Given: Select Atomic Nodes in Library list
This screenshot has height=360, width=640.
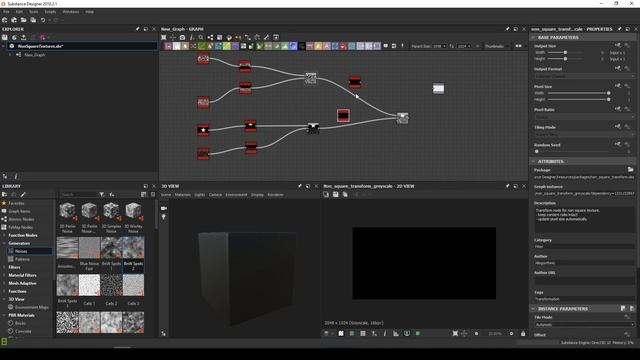Looking at the screenshot, I should pos(21,219).
